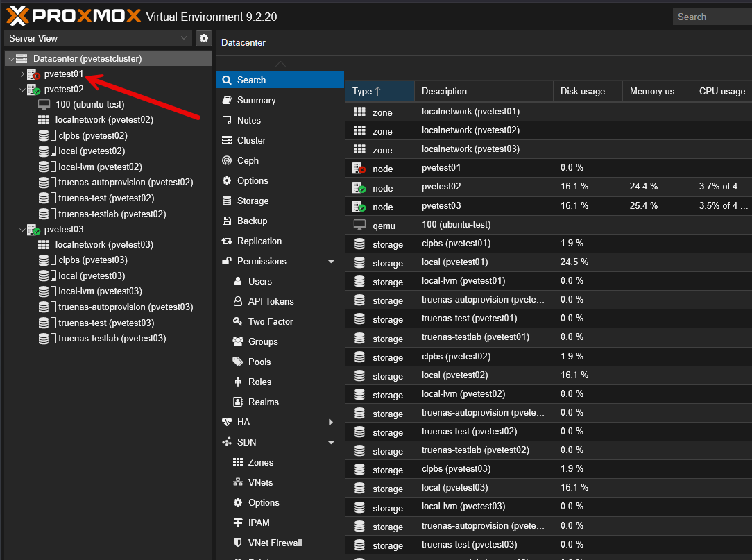Image resolution: width=752 pixels, height=560 pixels.
Task: Open the datacenter Options menu item
Action: (x=280, y=181)
